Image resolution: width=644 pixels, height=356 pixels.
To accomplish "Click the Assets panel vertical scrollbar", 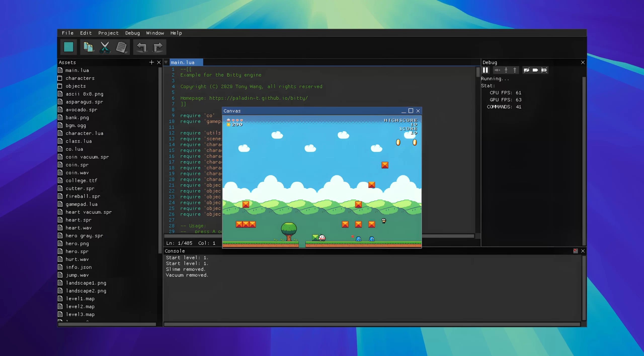I will tap(160, 161).
